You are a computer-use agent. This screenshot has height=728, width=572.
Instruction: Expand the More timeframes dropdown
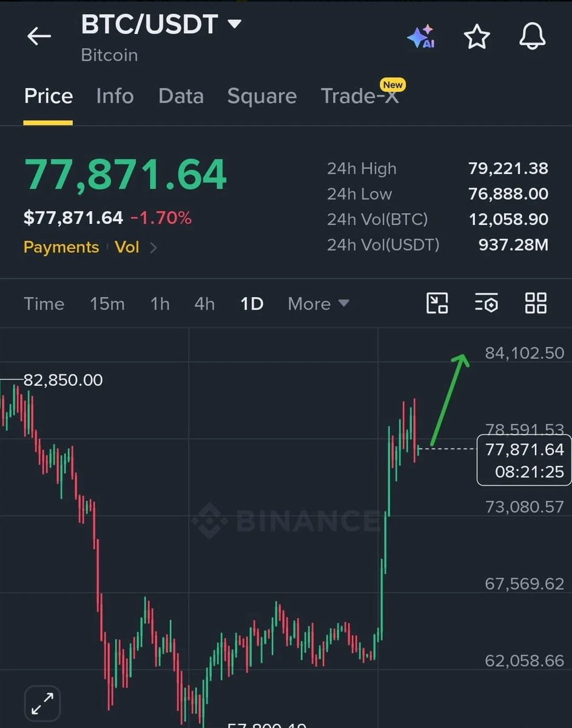[318, 303]
